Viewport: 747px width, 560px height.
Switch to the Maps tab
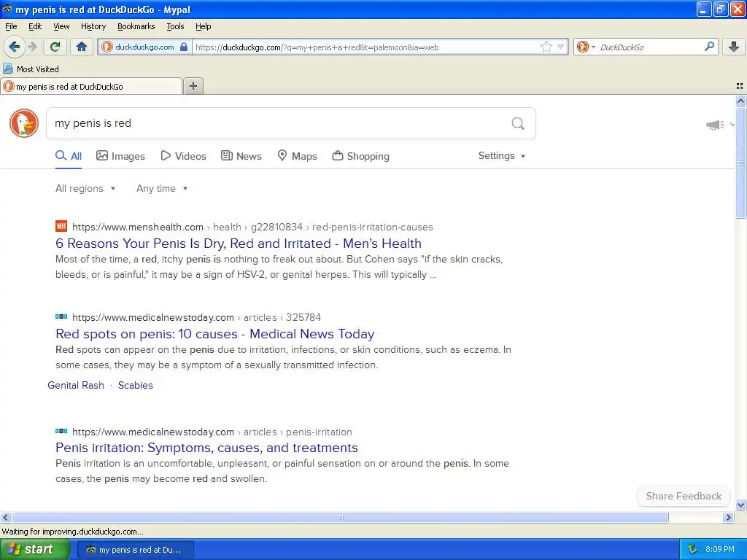pos(298,156)
